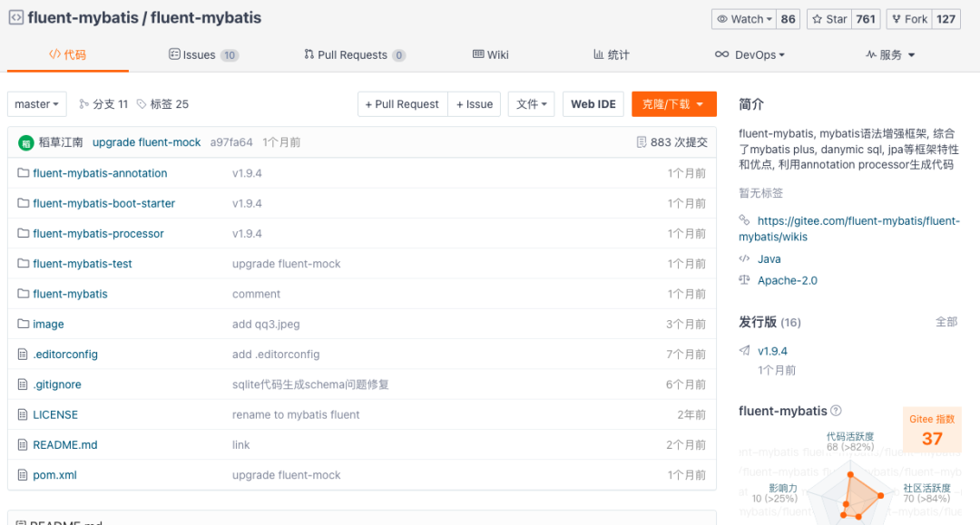The width and height of the screenshot is (980, 525).
Task: Open the Watch options dropdown
Action: click(744, 19)
